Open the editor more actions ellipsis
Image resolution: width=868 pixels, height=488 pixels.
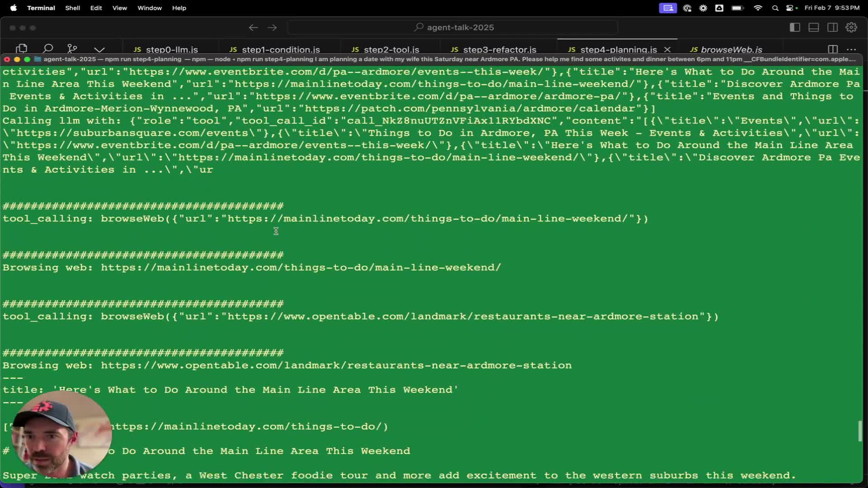pos(851,49)
